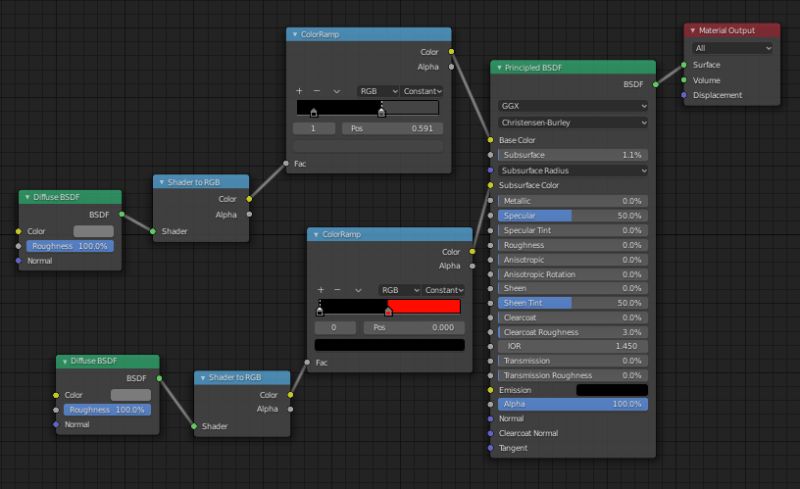This screenshot has height=489, width=800.
Task: Click the Normal input socket of Principled BSDF
Action: (x=490, y=419)
